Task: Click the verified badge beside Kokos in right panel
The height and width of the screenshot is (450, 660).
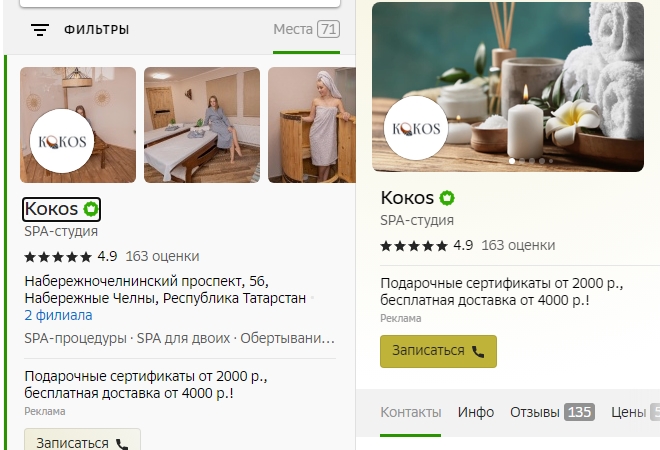Action: point(447,198)
